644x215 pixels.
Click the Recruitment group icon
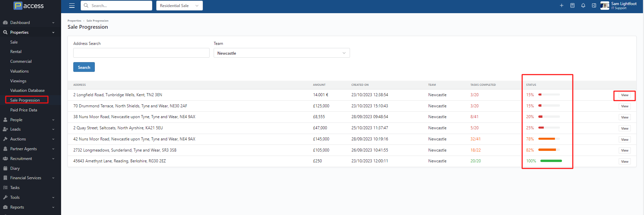(x=5, y=159)
